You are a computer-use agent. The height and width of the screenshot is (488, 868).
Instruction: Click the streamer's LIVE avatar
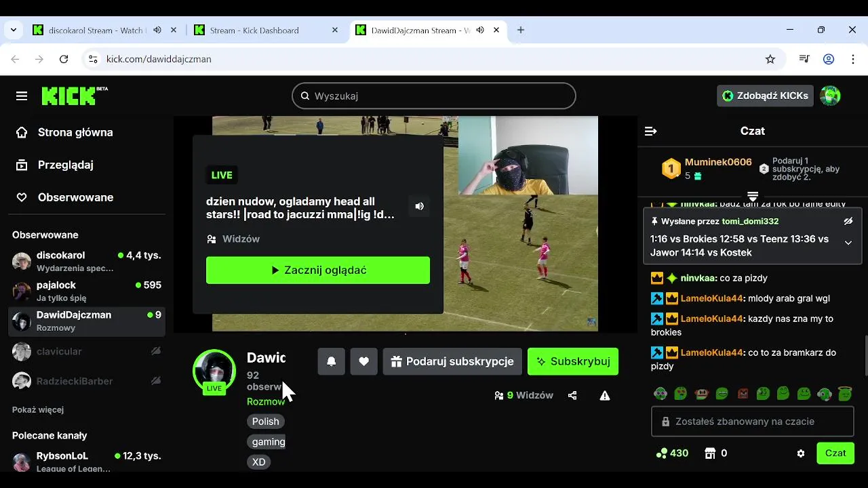tap(214, 372)
